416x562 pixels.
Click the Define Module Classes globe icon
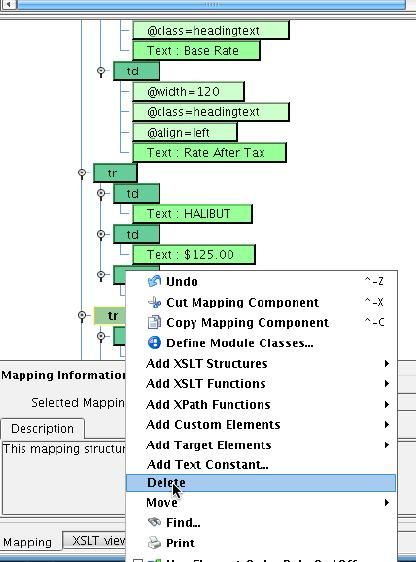pos(154,343)
